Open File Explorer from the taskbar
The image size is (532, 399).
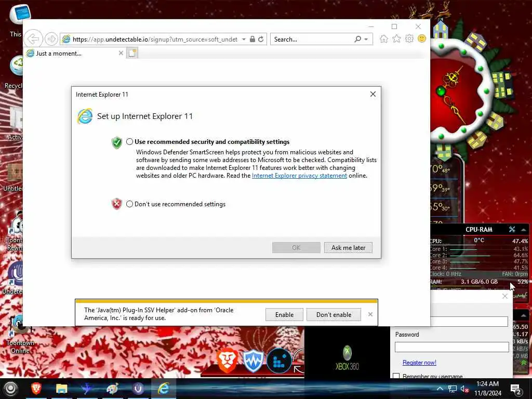tap(62, 389)
